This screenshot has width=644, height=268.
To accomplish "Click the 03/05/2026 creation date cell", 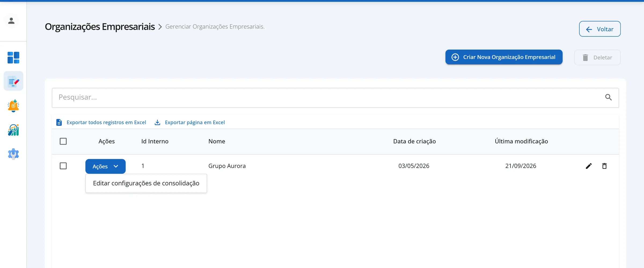I will 414,166.
